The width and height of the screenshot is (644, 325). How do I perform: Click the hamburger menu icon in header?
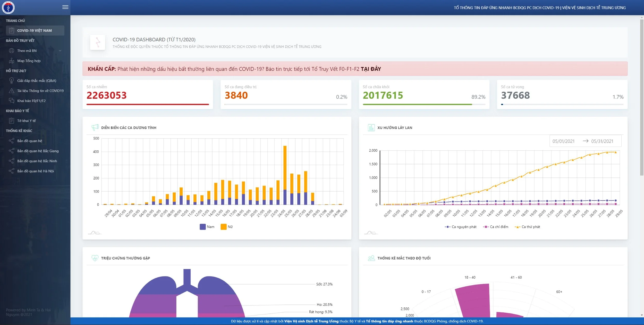click(x=65, y=7)
